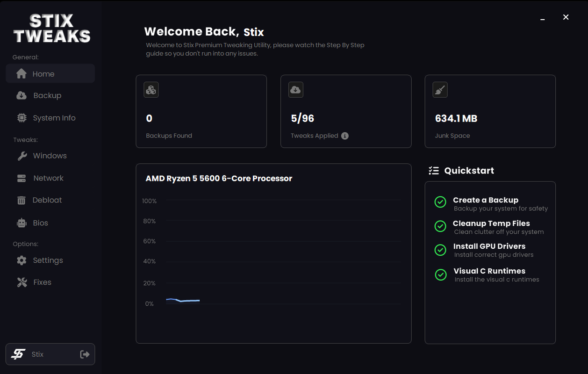Open Settings using the gear icon
The height and width of the screenshot is (374, 588).
(22, 260)
